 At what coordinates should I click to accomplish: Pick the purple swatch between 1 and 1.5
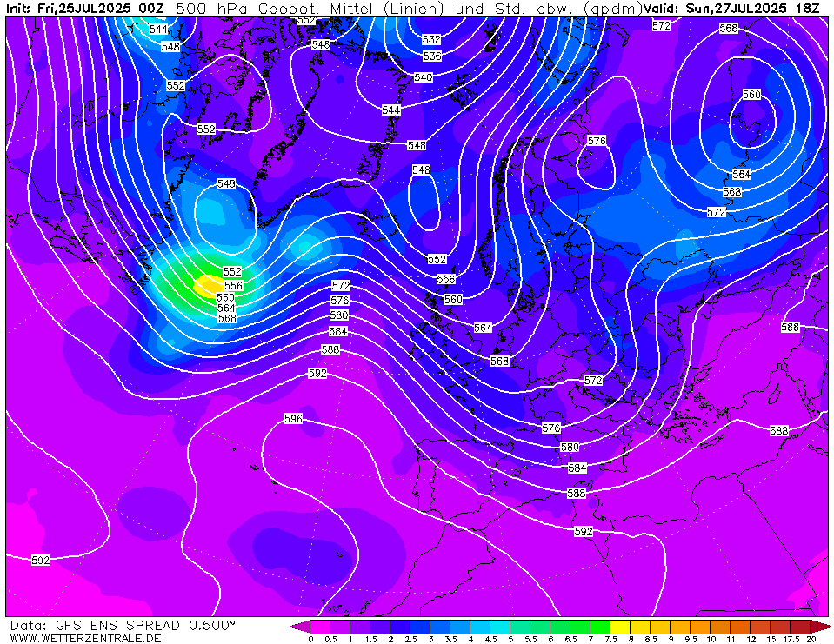[360, 627]
